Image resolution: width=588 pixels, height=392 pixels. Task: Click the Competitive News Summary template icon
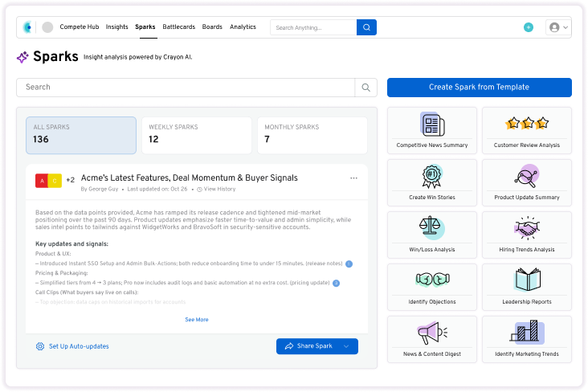432,125
